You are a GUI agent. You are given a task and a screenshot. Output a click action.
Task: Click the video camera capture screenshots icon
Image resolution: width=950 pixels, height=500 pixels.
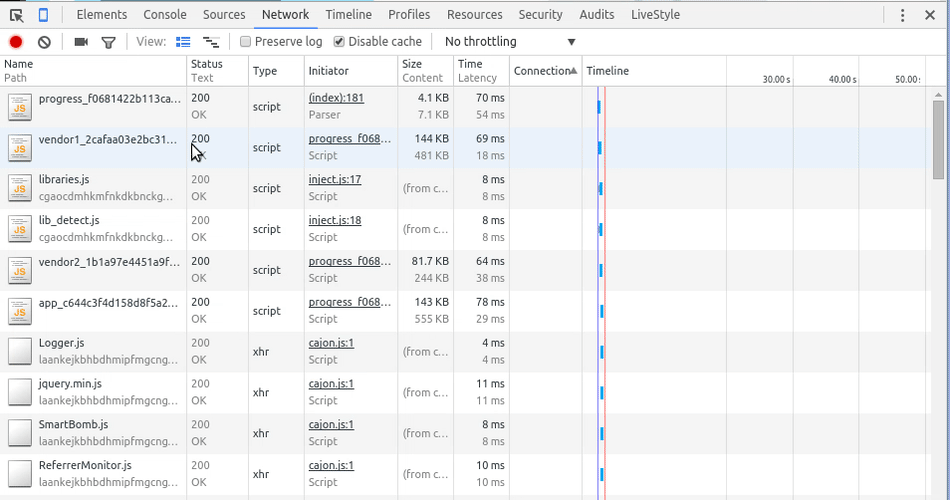(x=81, y=42)
